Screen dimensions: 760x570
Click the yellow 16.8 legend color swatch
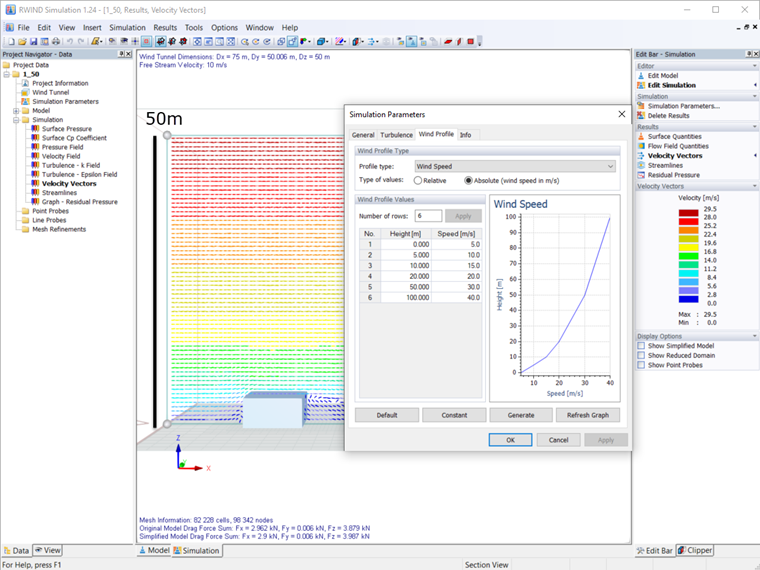pos(688,248)
